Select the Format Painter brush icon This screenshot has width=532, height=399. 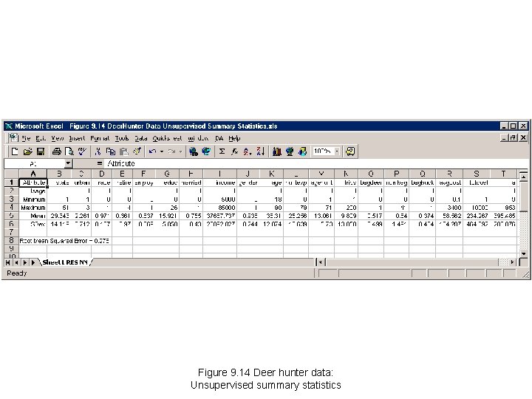click(137, 151)
